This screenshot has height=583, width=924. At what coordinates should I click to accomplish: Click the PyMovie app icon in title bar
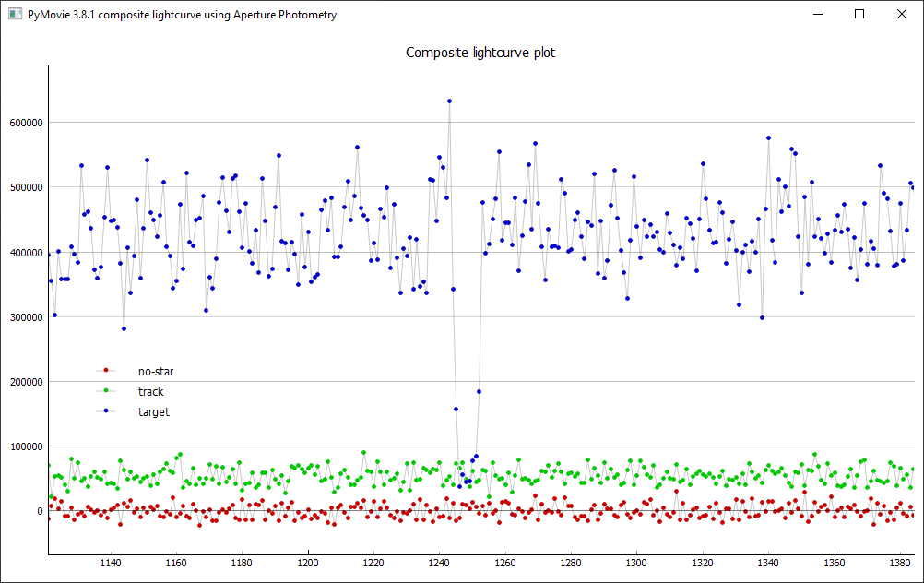click(x=15, y=15)
